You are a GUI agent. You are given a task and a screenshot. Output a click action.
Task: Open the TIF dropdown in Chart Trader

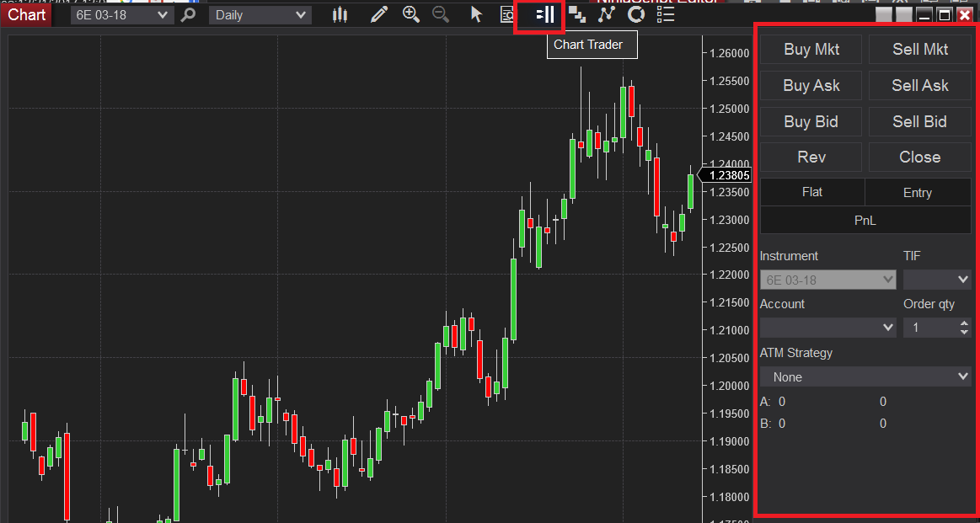937,279
